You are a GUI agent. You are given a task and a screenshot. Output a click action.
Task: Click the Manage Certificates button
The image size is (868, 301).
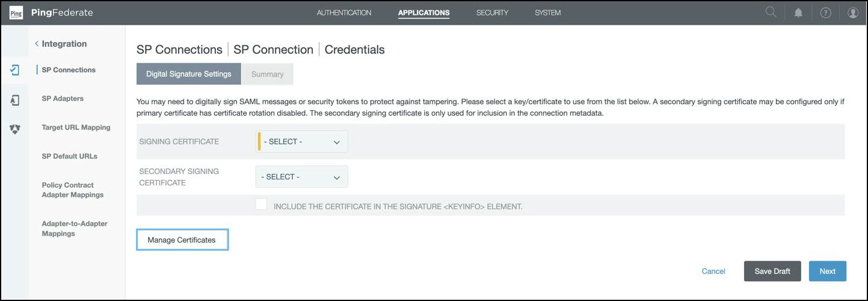pyautogui.click(x=182, y=240)
